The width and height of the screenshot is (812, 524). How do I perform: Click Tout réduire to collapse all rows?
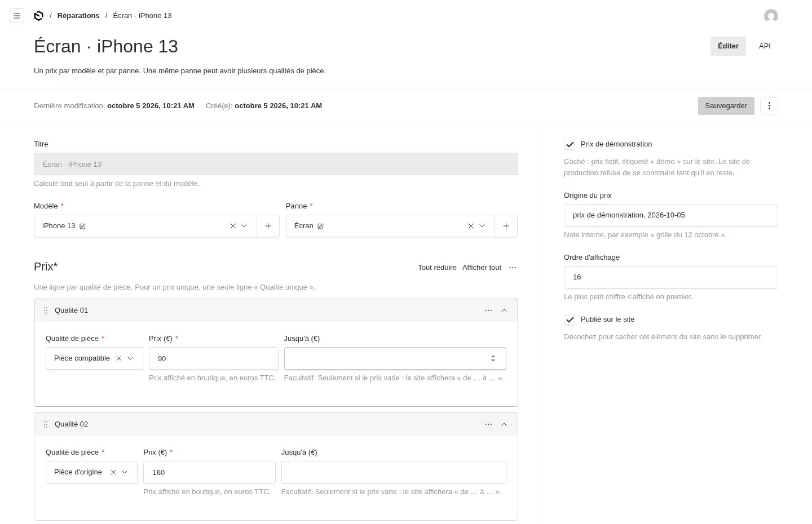437,268
